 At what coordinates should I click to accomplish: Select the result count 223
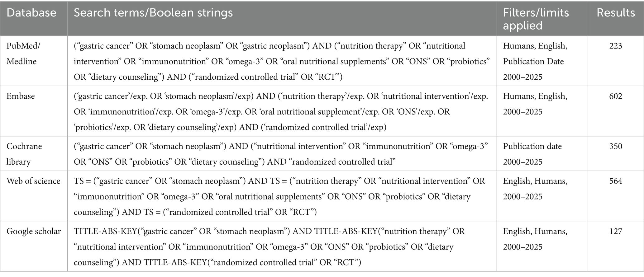pyautogui.click(x=616, y=46)
